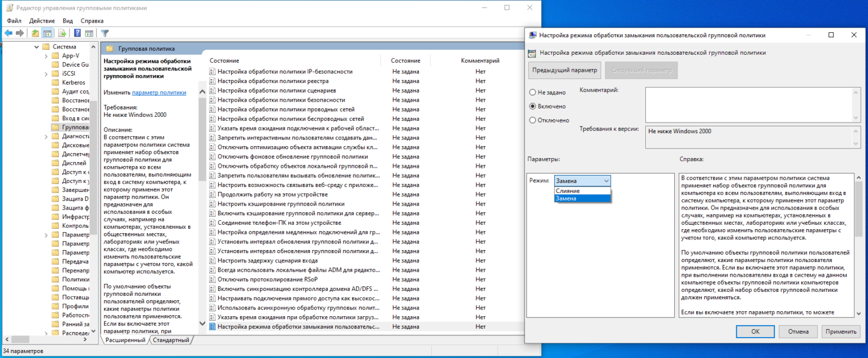The image size is (868, 358).
Task: Open the Вид menu
Action: tap(68, 20)
